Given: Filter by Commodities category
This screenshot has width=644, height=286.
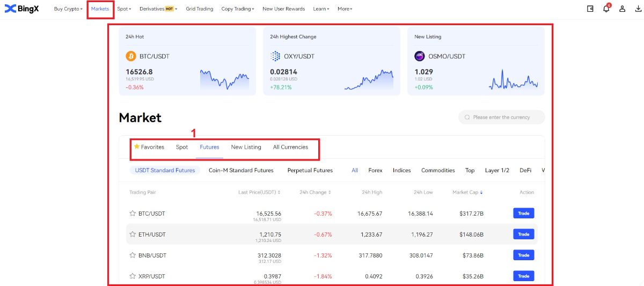Looking at the screenshot, I should 438,170.
